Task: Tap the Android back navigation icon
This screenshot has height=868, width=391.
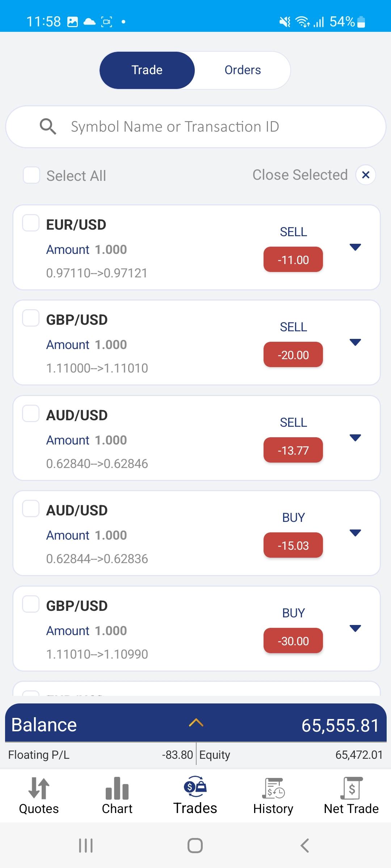Action: point(305,846)
